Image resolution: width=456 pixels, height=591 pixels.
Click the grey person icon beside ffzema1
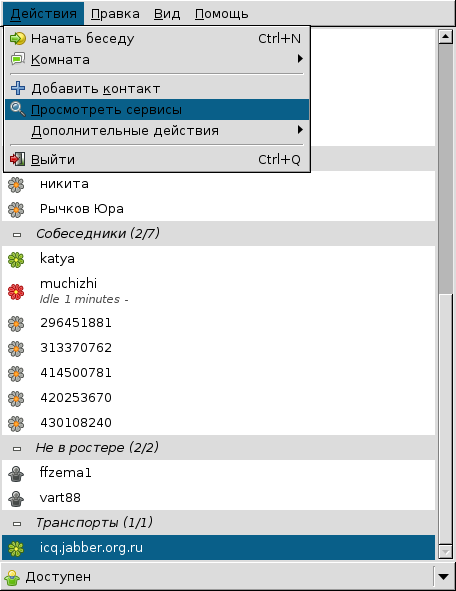coord(16,474)
